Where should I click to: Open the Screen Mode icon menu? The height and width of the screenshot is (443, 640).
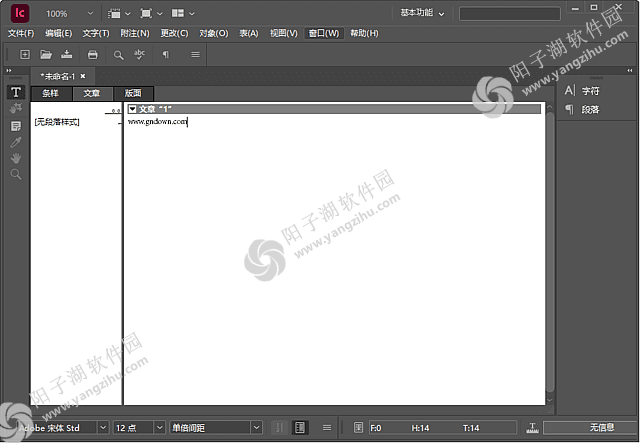pyautogui.click(x=151, y=13)
